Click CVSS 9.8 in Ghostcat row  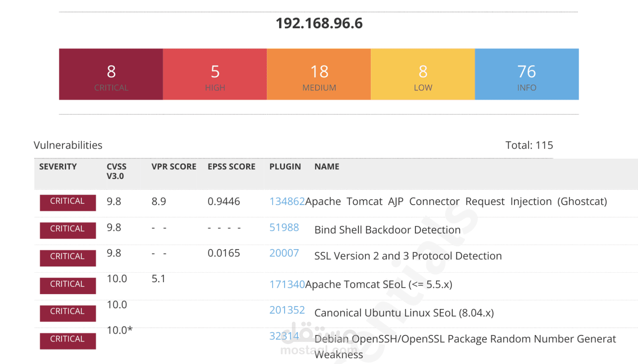114,202
